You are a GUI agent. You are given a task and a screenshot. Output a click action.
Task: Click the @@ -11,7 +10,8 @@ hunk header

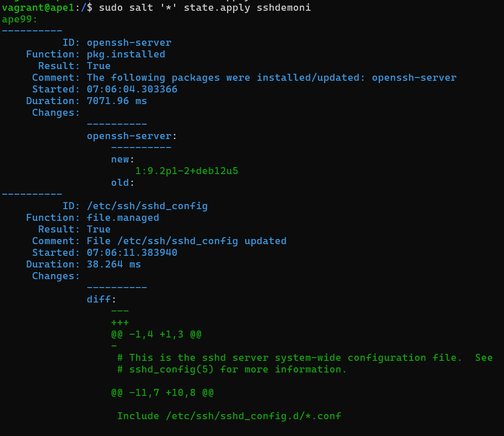tap(162, 393)
